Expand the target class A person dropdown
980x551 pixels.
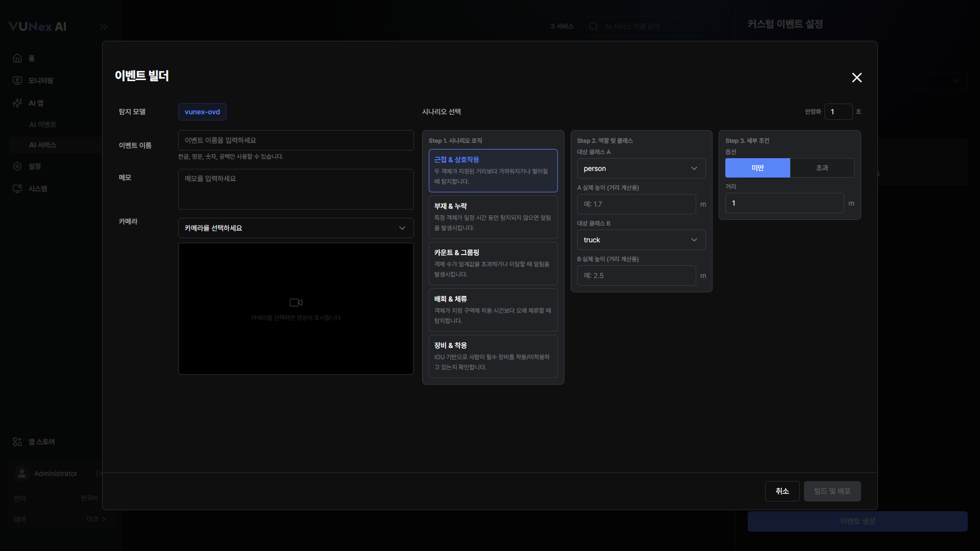point(641,168)
